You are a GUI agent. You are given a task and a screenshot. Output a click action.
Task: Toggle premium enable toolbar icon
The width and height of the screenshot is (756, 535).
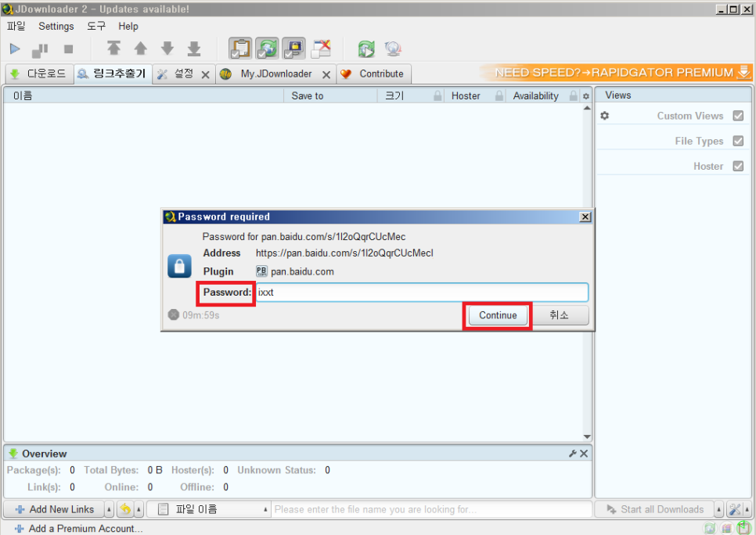coord(293,48)
